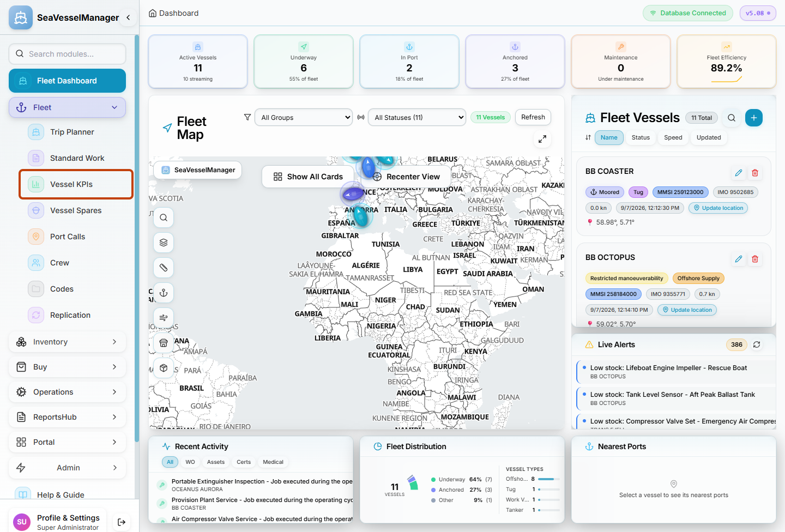Image resolution: width=785 pixels, height=532 pixels.
Task: Click the SeaVesselManager logo icon
Action: click(21, 17)
